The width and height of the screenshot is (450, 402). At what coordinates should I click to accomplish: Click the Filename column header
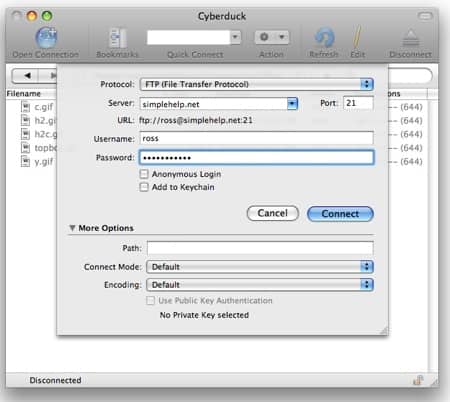tap(32, 94)
